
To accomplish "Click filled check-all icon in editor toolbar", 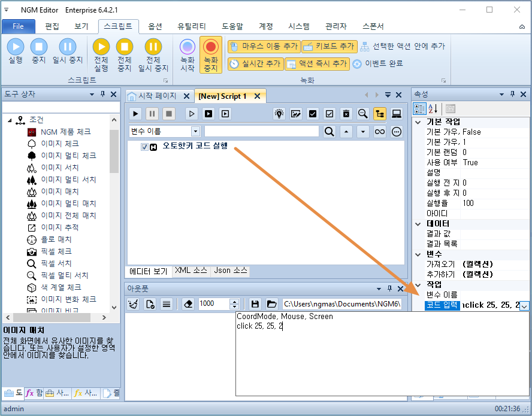I will pos(313,114).
